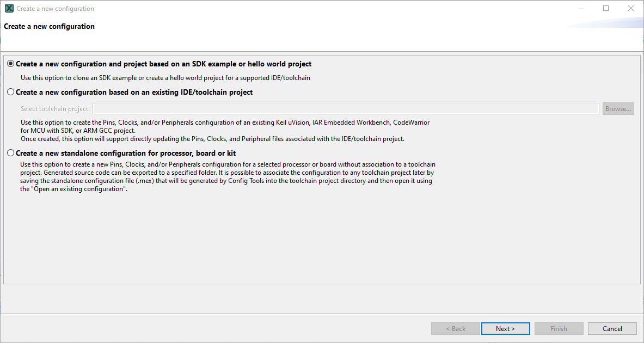Click the 'Select toolchain project:' label

56,109
